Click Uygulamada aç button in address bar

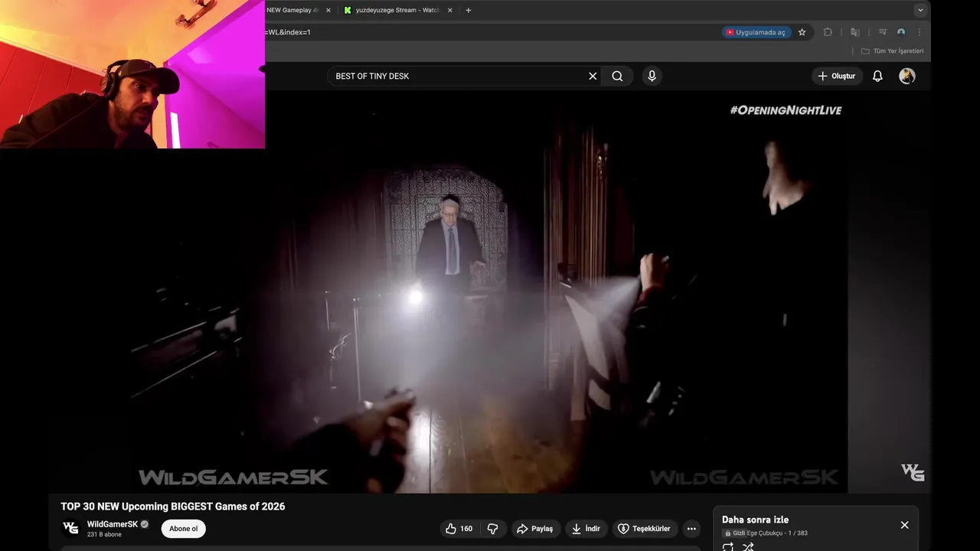(x=756, y=32)
